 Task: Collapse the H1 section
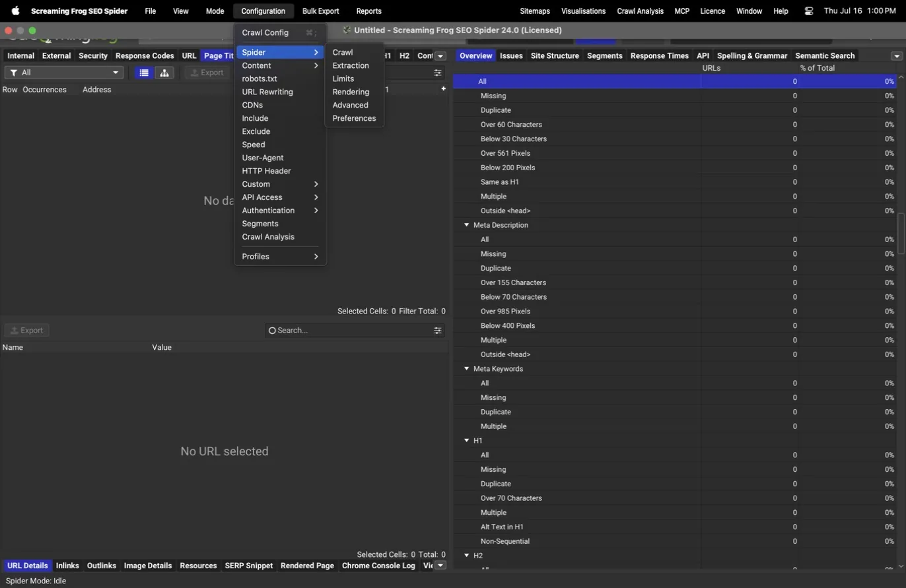(466, 441)
